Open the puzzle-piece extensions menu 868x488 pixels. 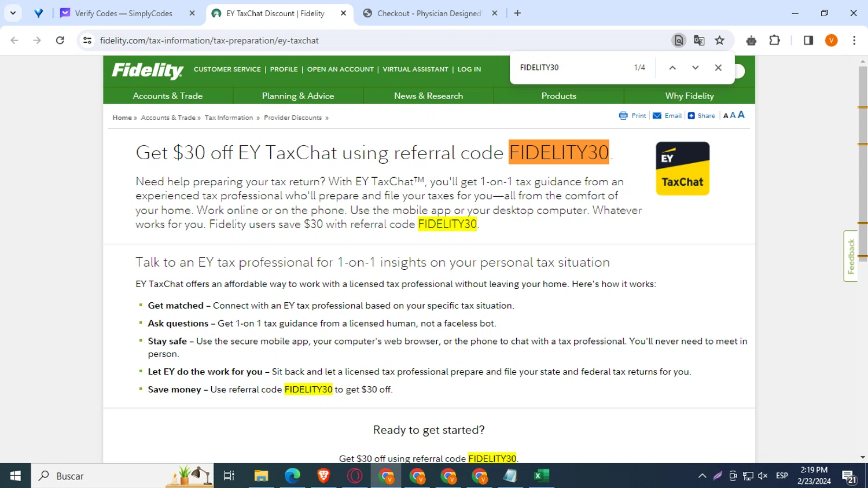pos(775,41)
